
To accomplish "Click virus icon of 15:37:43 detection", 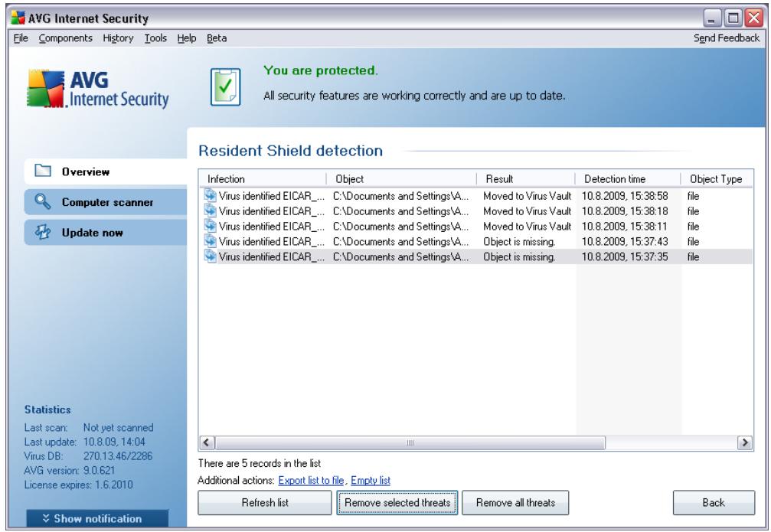I will [x=211, y=241].
